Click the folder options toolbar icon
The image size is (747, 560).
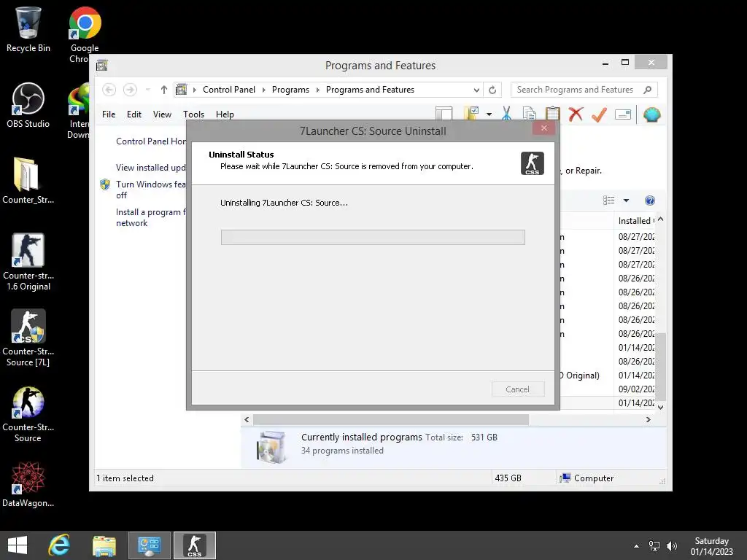[x=471, y=113]
